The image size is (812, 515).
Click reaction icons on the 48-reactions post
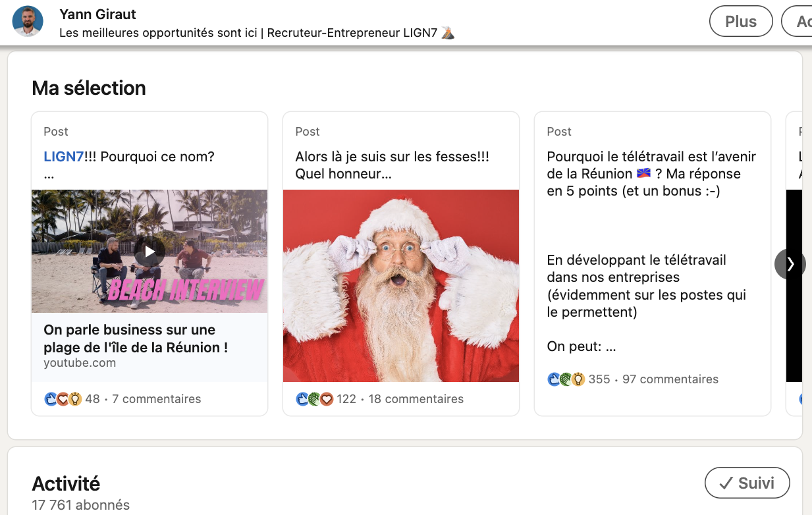tap(63, 399)
